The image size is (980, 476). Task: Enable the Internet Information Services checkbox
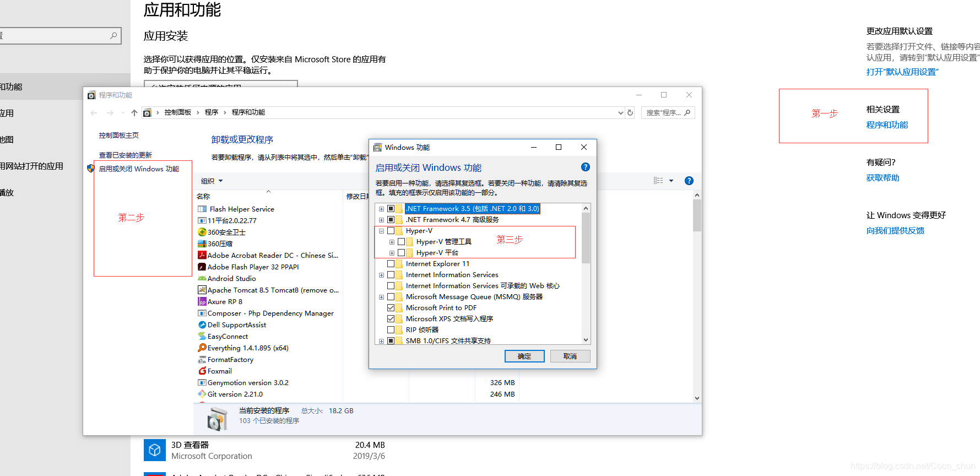click(391, 275)
